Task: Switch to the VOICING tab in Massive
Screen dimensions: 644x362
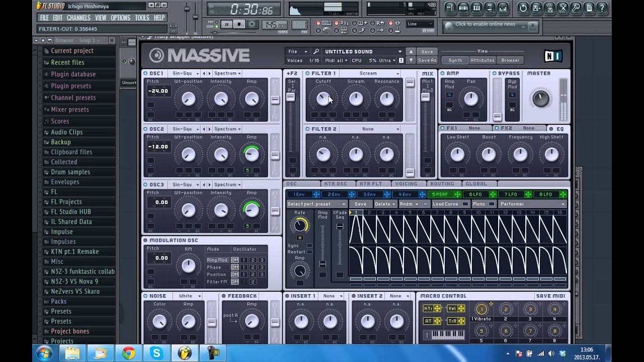Action: pos(407,184)
